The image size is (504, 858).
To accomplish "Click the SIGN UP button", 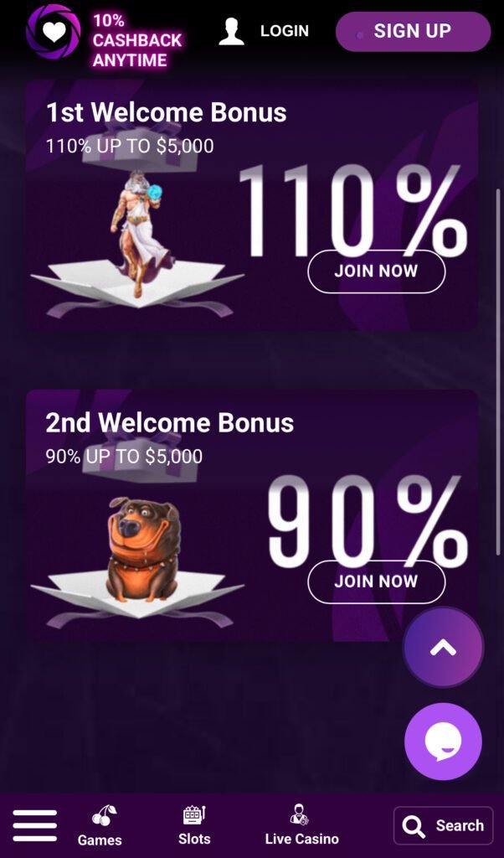I will point(414,31).
